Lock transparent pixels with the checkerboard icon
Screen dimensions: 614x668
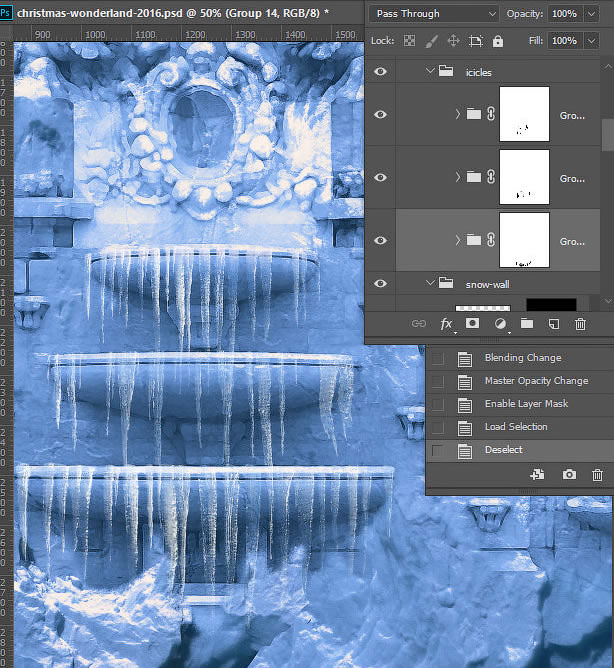(x=407, y=41)
